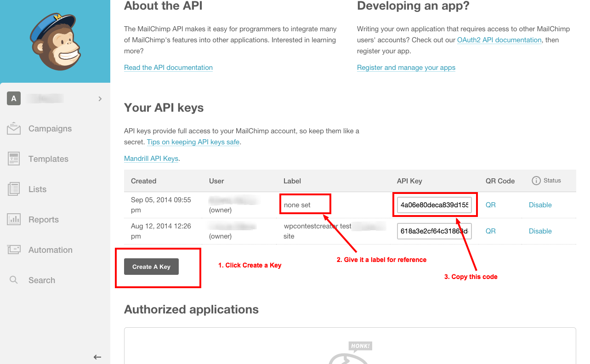
Task: Click the Campaigns envelope icon
Action: [x=14, y=129]
